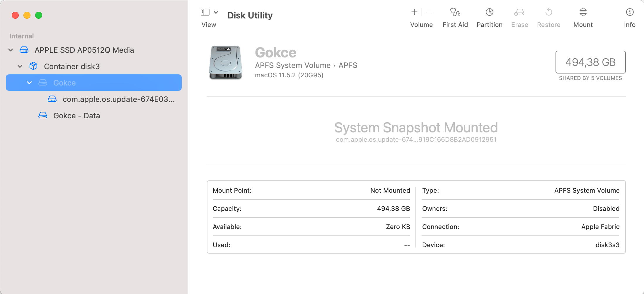Viewport: 644px width, 294px height.
Task: Click the Disk Utility title label
Action: [250, 15]
